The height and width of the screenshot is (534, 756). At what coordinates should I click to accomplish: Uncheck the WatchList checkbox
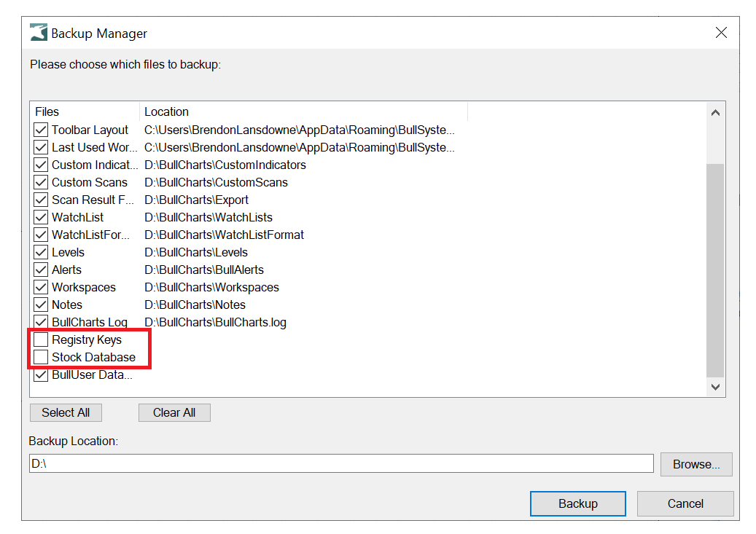point(41,217)
